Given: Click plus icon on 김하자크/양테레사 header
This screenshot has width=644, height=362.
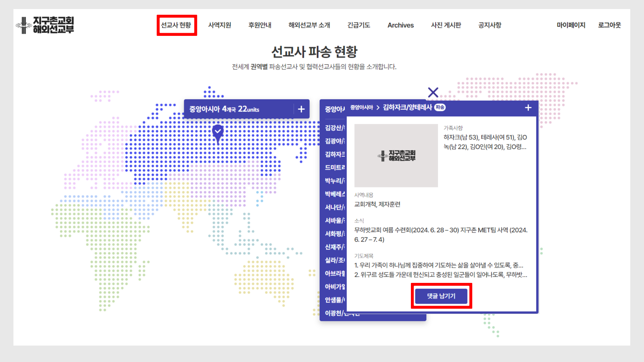Looking at the screenshot, I should (528, 108).
